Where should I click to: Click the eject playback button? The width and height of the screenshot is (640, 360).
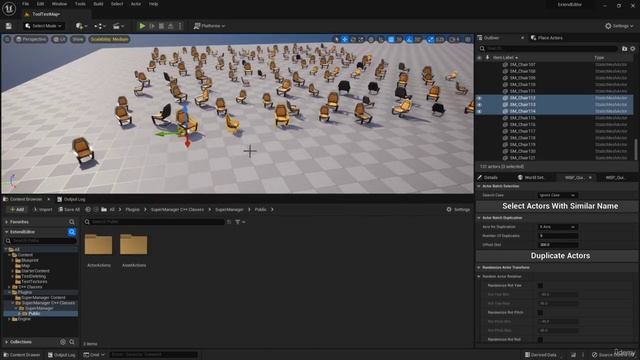pos(171,26)
